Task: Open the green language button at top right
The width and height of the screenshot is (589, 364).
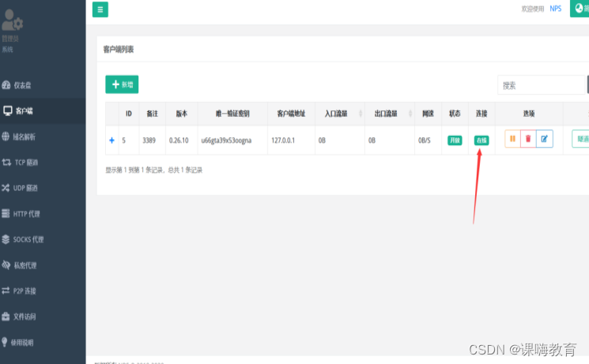Action: tap(580, 8)
